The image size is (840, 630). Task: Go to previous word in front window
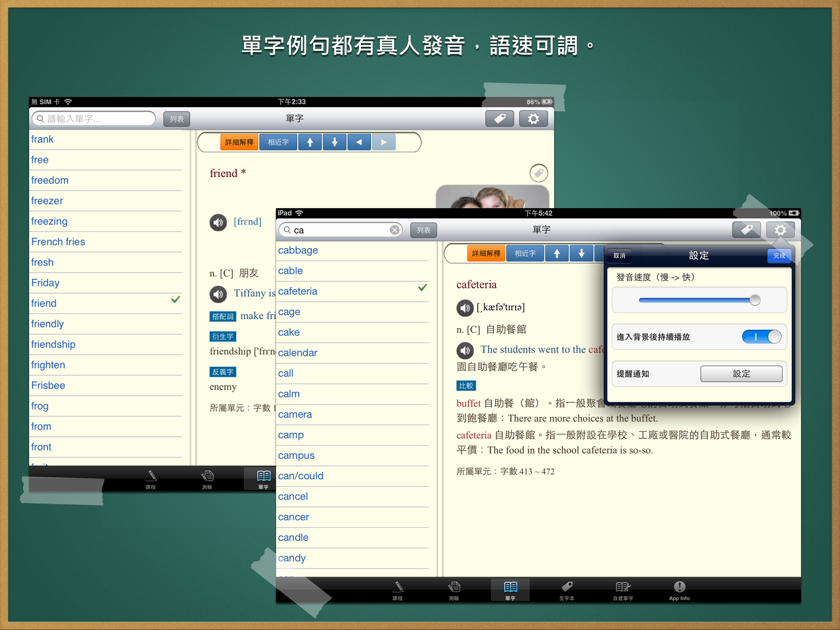(x=557, y=253)
